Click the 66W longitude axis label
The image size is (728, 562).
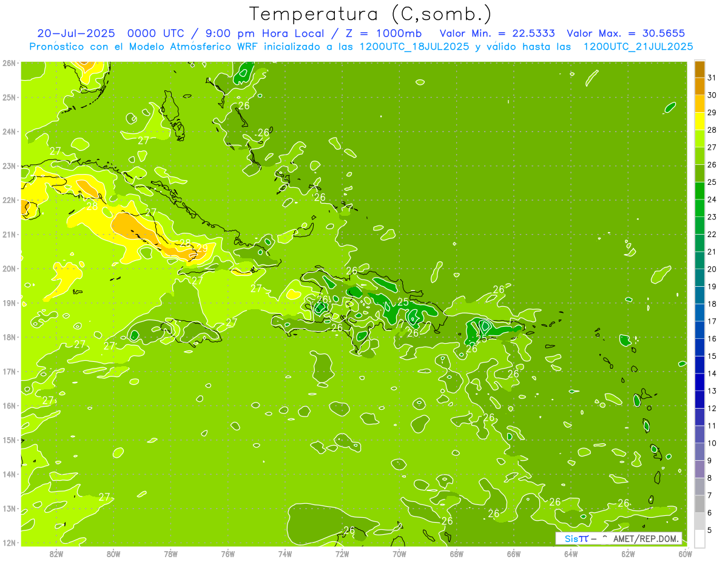click(514, 554)
